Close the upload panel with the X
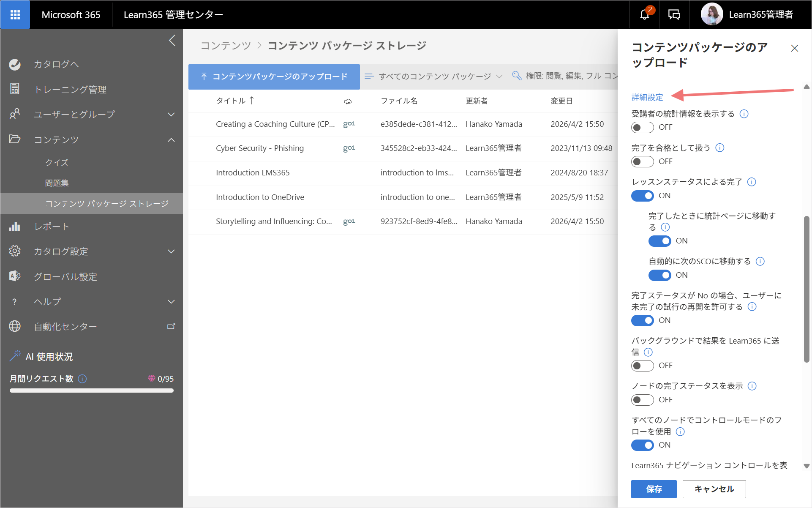The height and width of the screenshot is (508, 812). point(794,48)
